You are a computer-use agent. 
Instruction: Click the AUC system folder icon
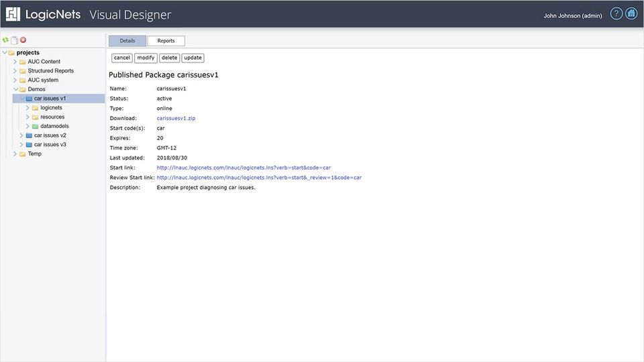(23, 80)
